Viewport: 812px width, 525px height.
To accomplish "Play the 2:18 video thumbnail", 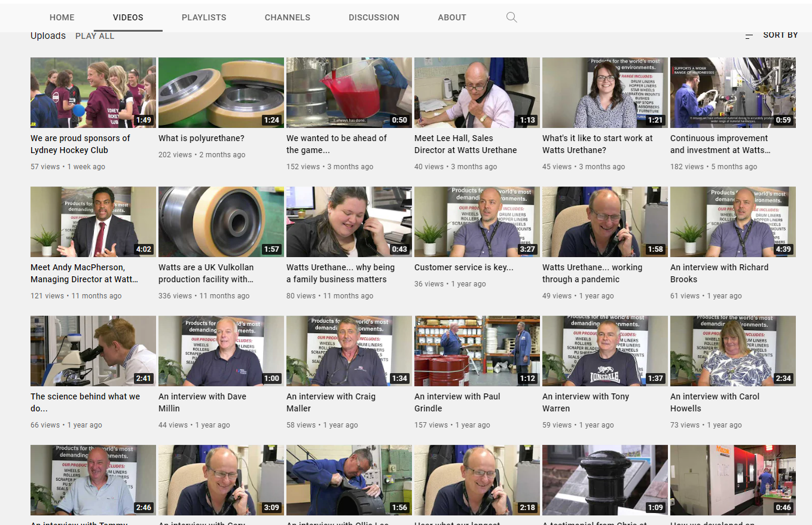I will click(x=477, y=480).
